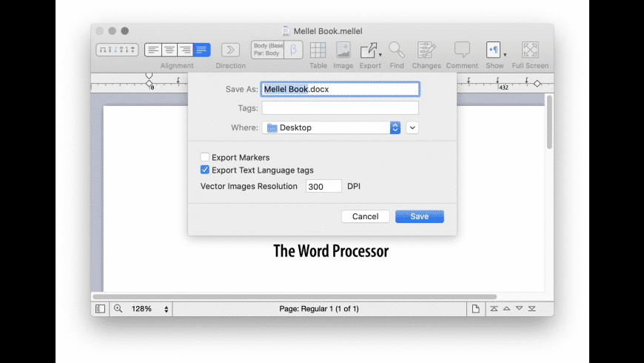Screen dimensions: 644x363
Task: Open the Export dropdown arrow
Action: tap(380, 55)
